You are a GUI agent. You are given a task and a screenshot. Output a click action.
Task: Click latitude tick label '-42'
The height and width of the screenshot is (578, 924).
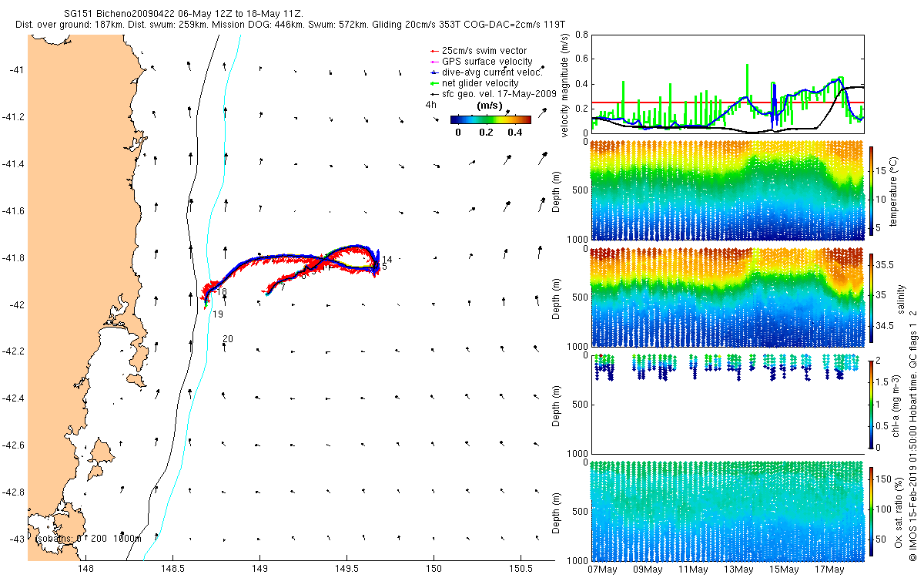(15, 305)
